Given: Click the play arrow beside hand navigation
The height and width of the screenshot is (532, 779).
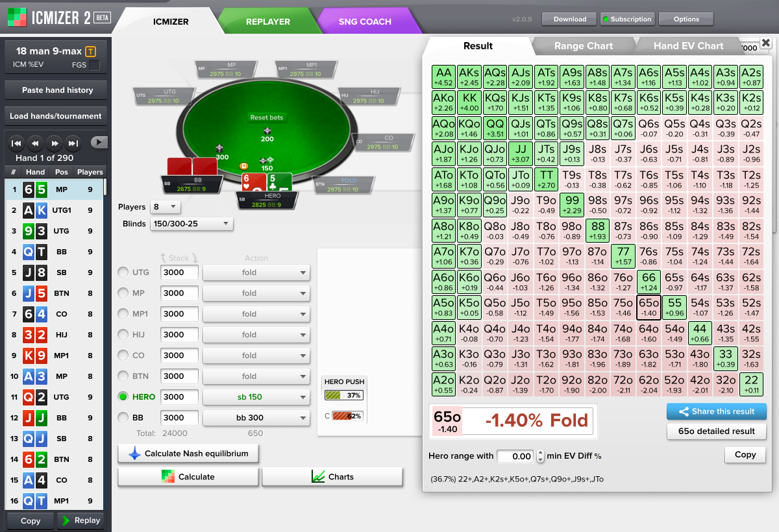Looking at the screenshot, I should (99, 142).
